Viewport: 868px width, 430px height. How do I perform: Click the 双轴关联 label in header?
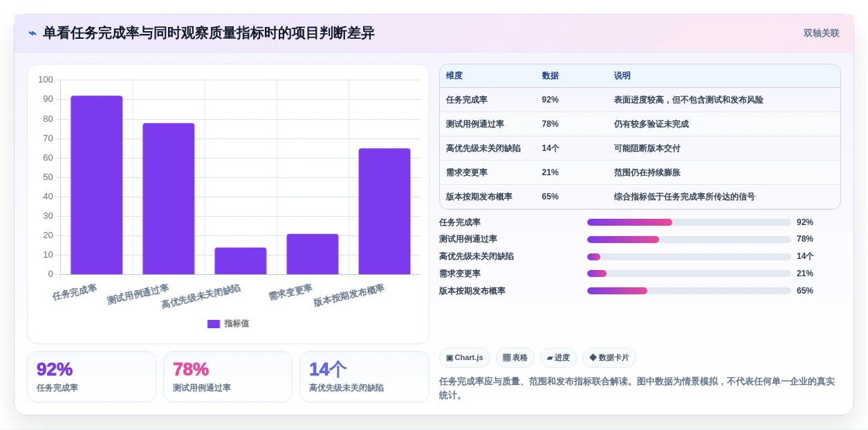tap(821, 33)
